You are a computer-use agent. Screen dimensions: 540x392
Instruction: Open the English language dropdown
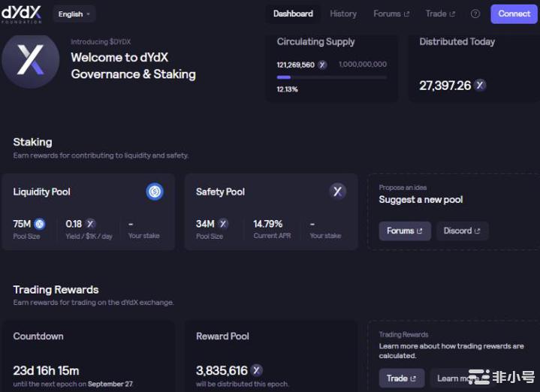[74, 14]
